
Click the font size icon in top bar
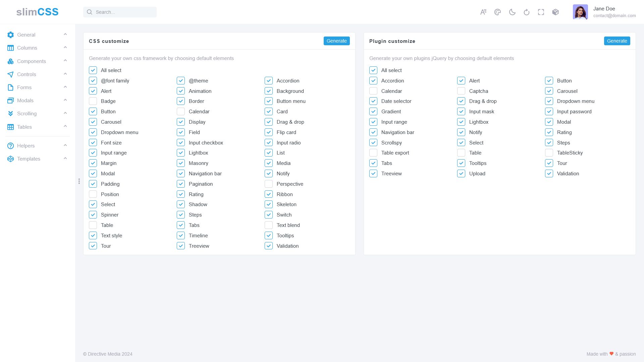(483, 12)
